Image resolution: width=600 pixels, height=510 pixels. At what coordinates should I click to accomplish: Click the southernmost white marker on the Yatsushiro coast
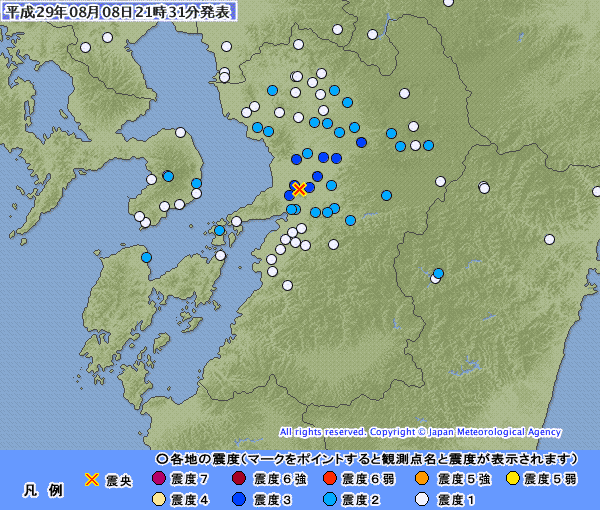(287, 285)
